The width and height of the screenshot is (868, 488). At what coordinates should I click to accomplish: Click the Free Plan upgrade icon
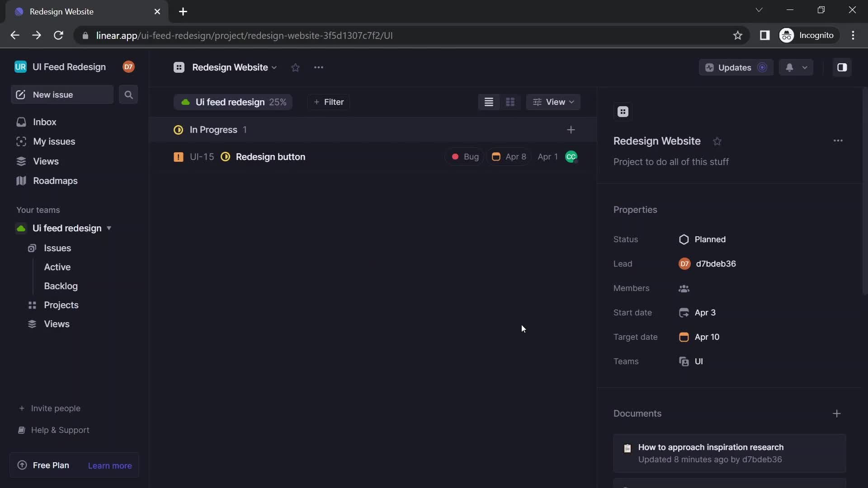[x=22, y=465]
